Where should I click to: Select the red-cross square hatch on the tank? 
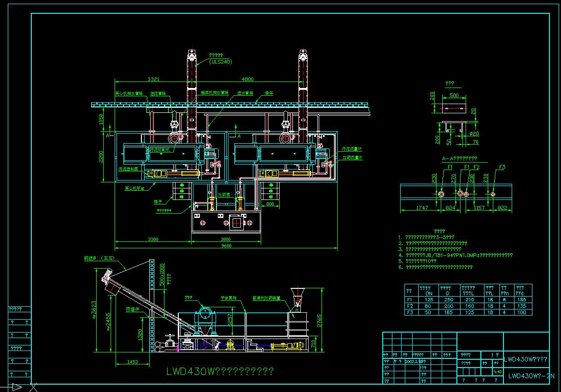click(236, 223)
